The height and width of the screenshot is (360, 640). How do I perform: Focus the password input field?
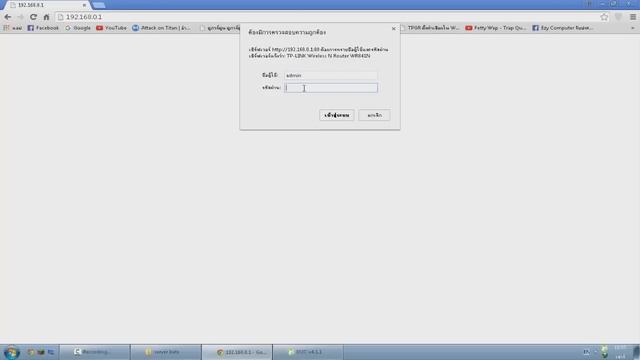pyautogui.click(x=331, y=88)
